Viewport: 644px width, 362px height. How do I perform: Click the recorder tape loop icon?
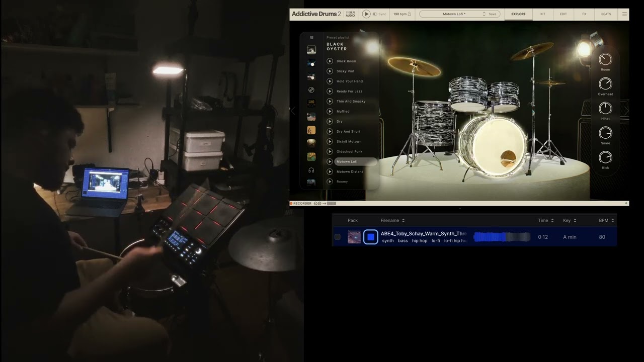317,204
